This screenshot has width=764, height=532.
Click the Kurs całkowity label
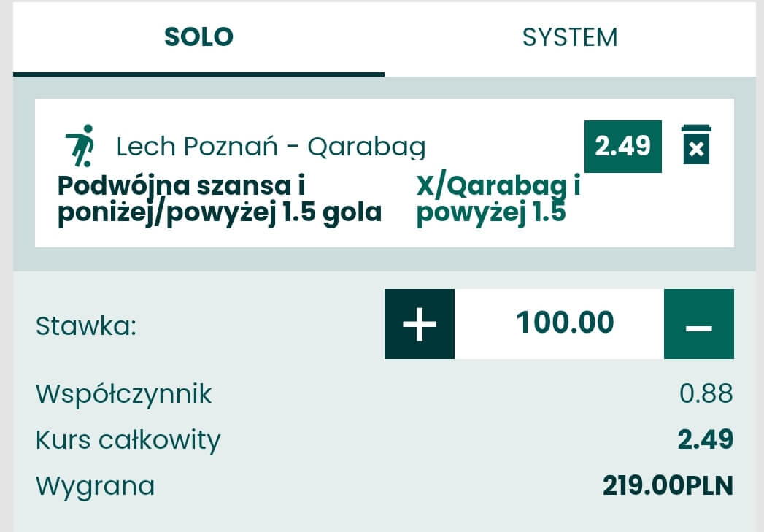pyautogui.click(x=128, y=440)
